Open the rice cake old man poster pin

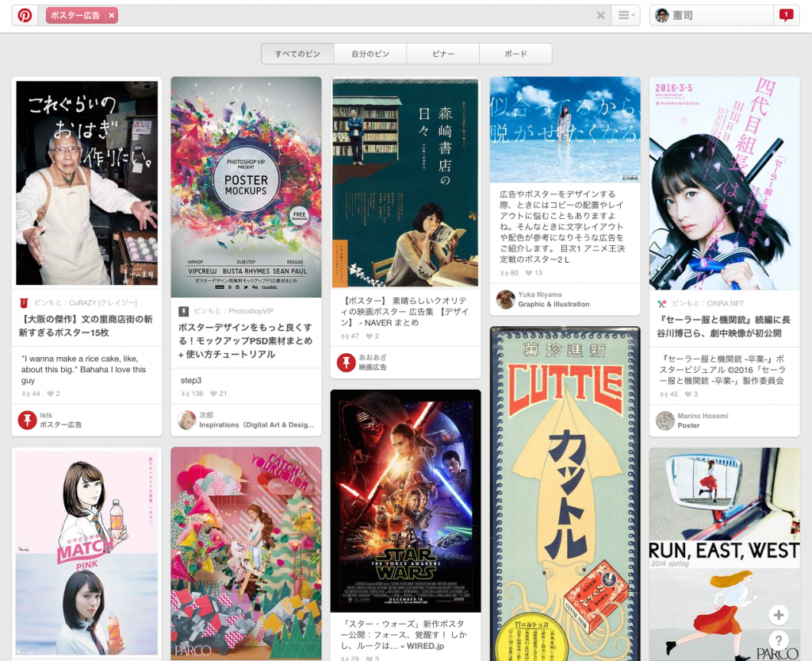tap(87, 183)
